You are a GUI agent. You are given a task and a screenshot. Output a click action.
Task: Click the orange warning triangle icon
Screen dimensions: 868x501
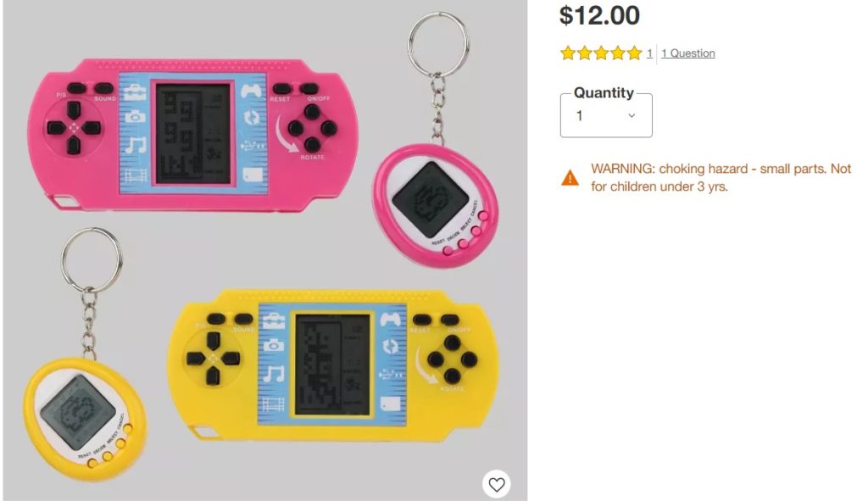[x=570, y=178]
